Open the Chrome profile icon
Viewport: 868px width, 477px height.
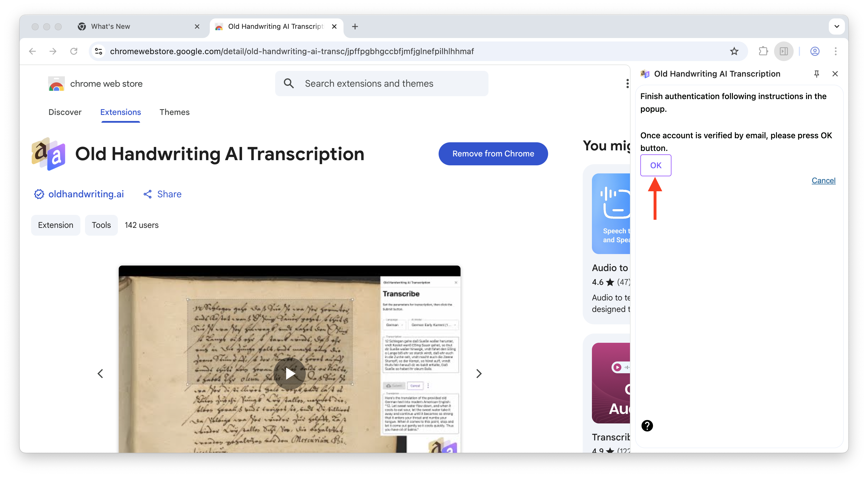tap(815, 51)
